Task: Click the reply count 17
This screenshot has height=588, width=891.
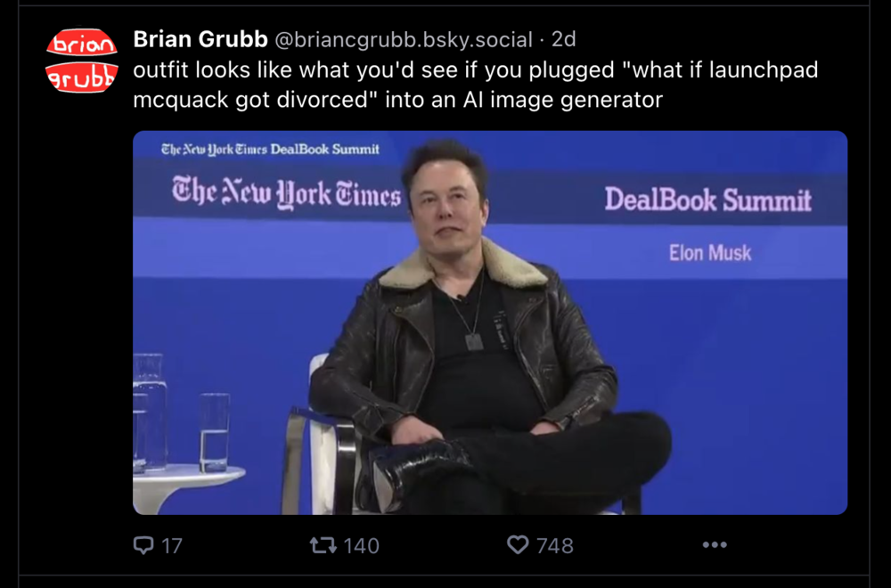Action: (172, 546)
